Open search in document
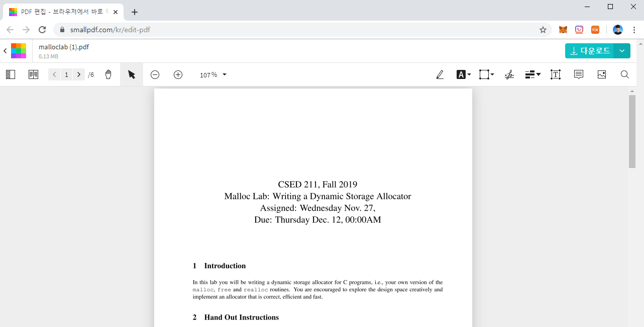This screenshot has width=644, height=327. 625,74
